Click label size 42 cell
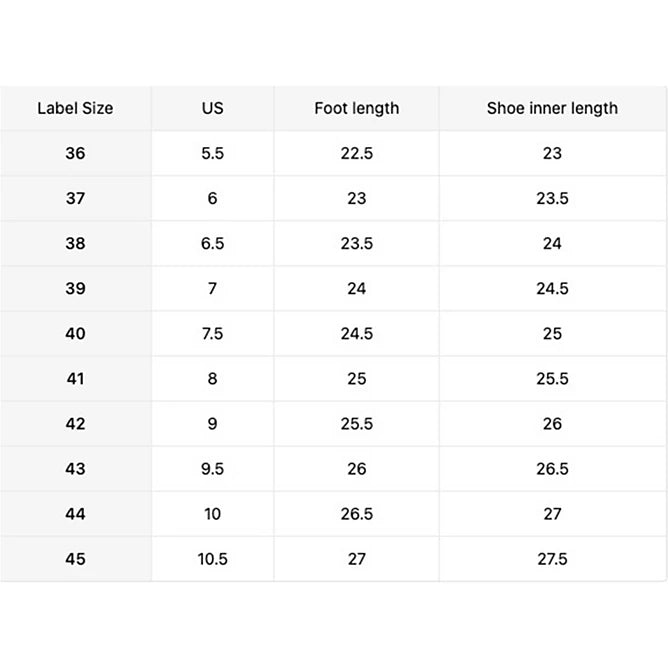Image resolution: width=668 pixels, height=668 pixels. pyautogui.click(x=75, y=424)
